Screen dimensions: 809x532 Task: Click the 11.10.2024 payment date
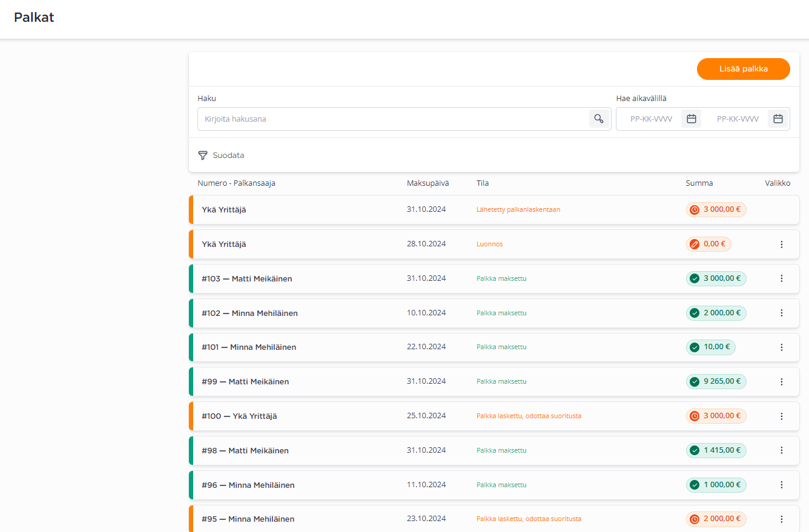coord(426,485)
